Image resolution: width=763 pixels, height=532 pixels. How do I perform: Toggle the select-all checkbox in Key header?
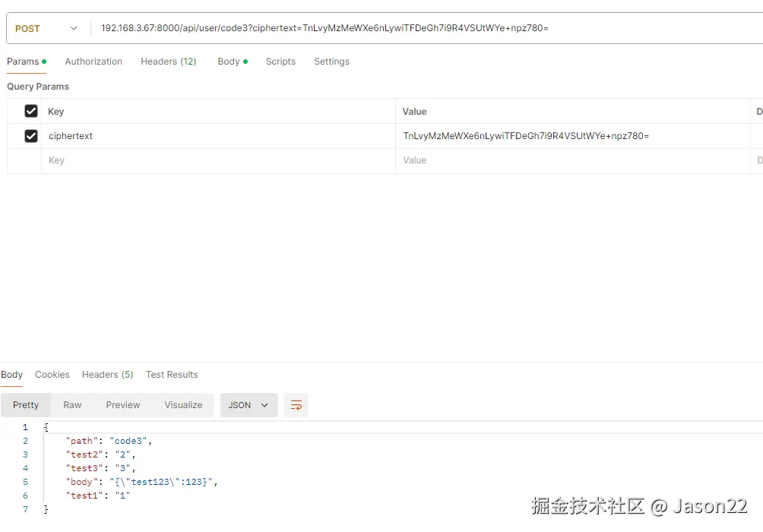(31, 111)
